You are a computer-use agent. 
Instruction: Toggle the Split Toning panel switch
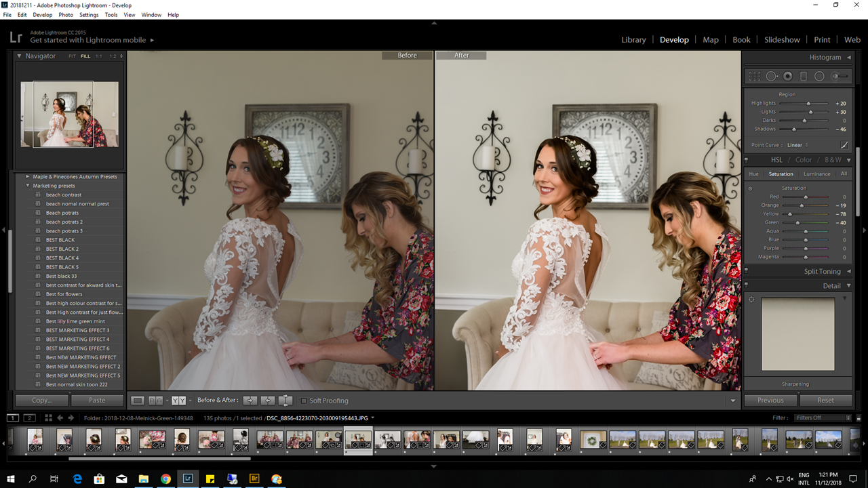click(x=747, y=271)
